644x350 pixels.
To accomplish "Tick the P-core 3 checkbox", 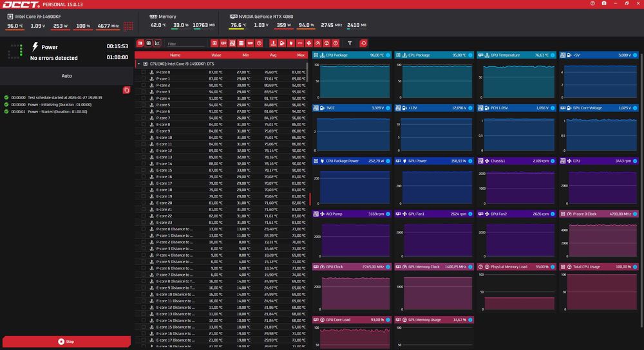I will (144, 92).
